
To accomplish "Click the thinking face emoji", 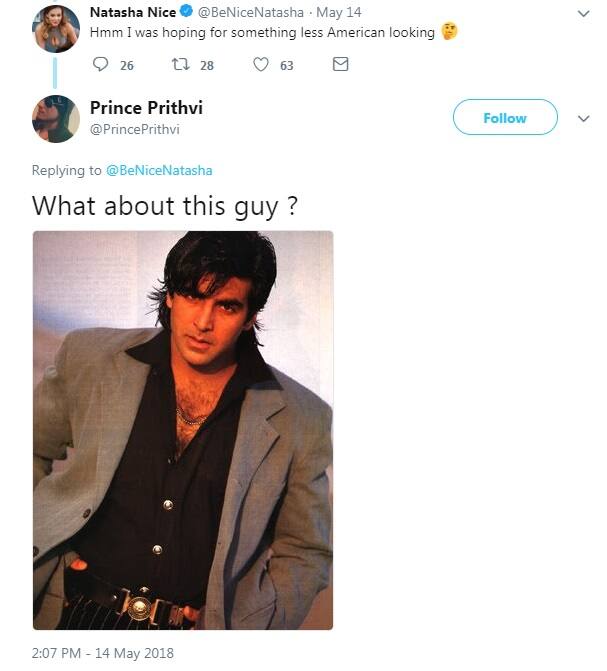I will pyautogui.click(x=449, y=32).
